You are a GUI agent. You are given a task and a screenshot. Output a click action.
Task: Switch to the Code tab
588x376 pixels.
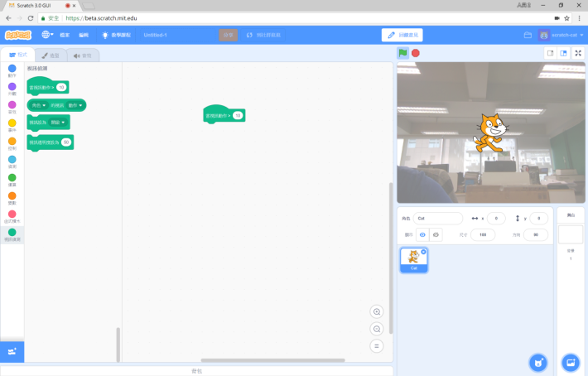pos(18,55)
